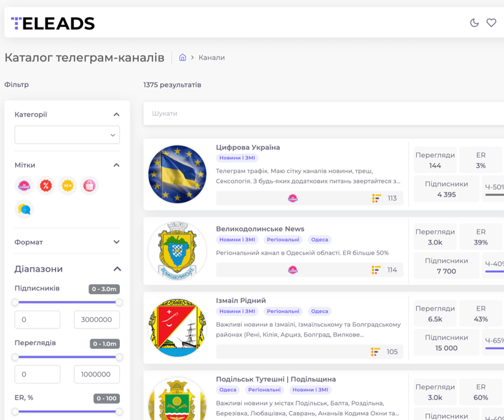This screenshot has height=420, width=504.
Task: Click Новини і ЗМІ tag on Цифрова Україна
Action: [237, 158]
